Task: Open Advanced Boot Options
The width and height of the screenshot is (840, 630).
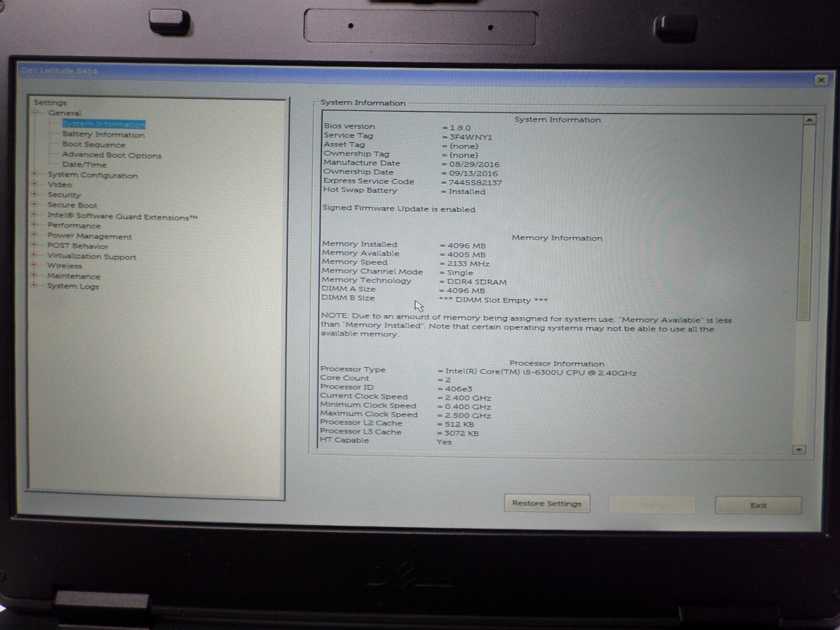Action: click(112, 155)
